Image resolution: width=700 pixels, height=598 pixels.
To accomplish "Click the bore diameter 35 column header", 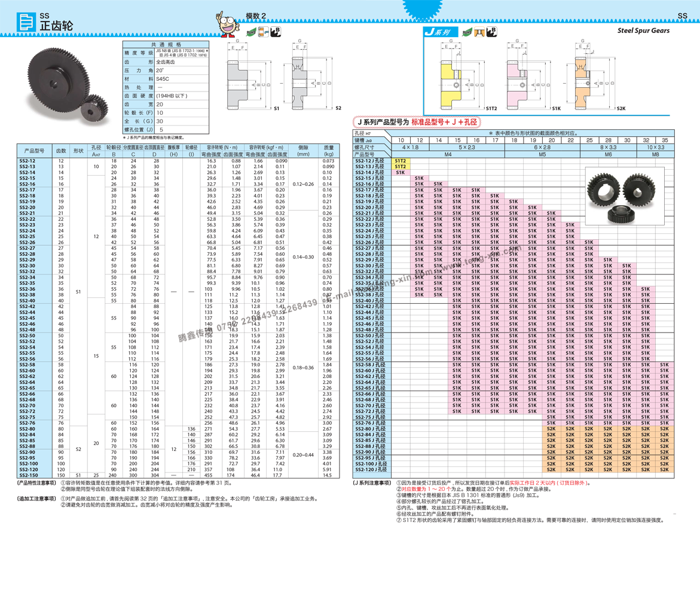I will 664,141.
